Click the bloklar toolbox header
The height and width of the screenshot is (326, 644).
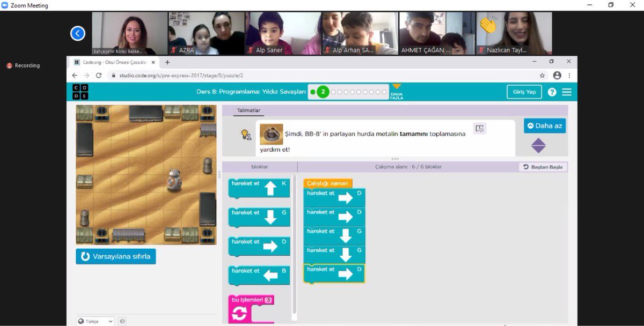tap(260, 167)
